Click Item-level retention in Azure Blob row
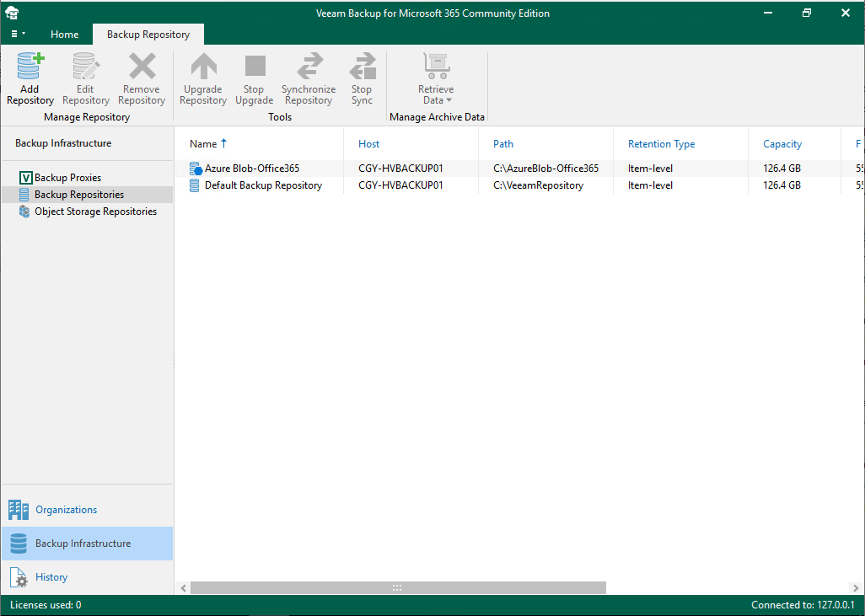 point(650,169)
